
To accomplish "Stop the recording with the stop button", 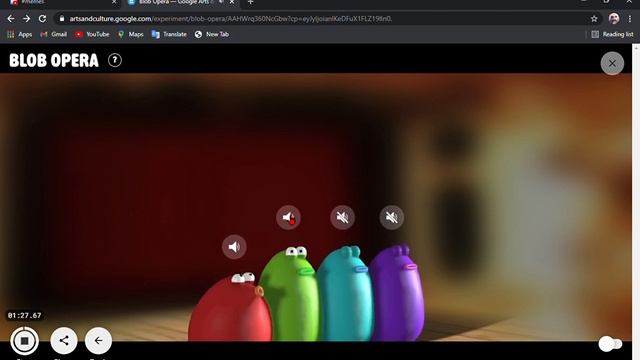I will (24, 340).
